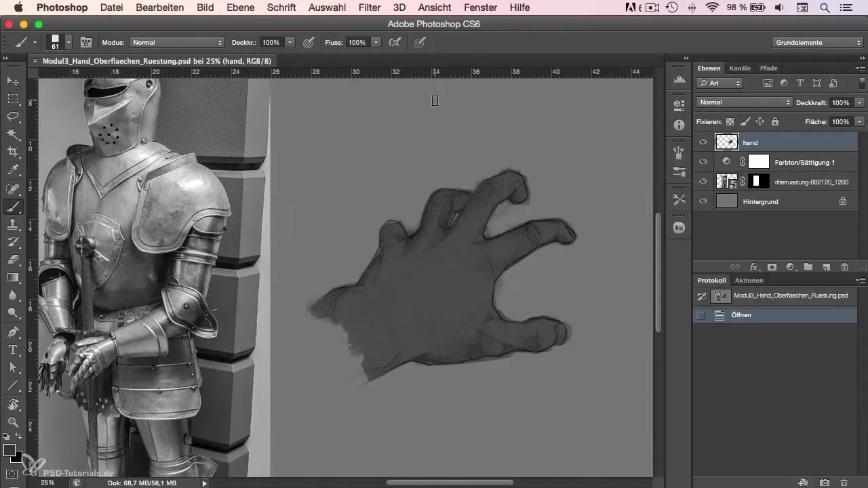Open the Filter menu

click(370, 7)
